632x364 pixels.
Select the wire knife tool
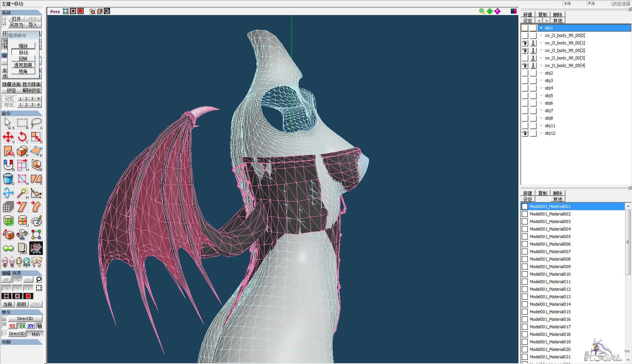tap(22, 179)
